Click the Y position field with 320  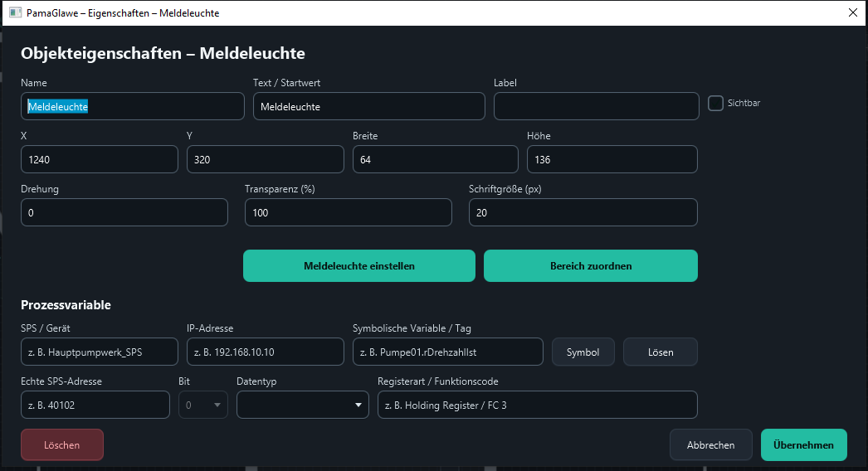(x=266, y=159)
